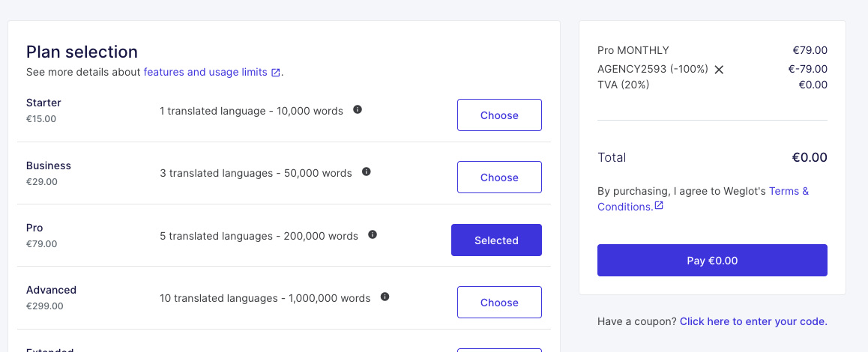868x352 pixels.
Task: Click external-link icon beside usage limits
Action: (276, 73)
